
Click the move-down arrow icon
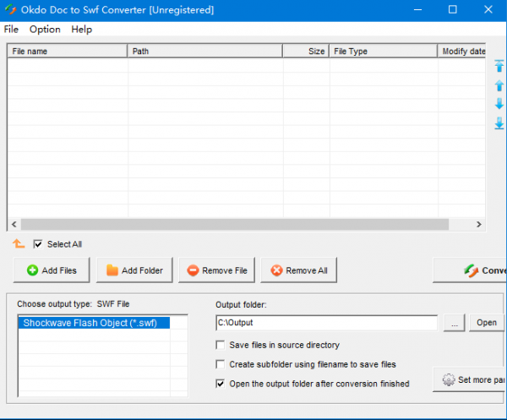(x=499, y=104)
